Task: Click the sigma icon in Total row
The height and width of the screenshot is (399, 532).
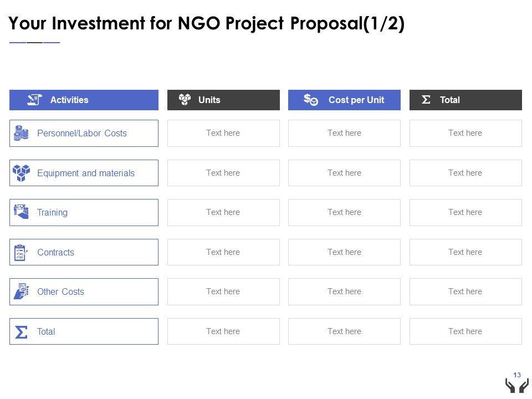Action: [x=21, y=332]
